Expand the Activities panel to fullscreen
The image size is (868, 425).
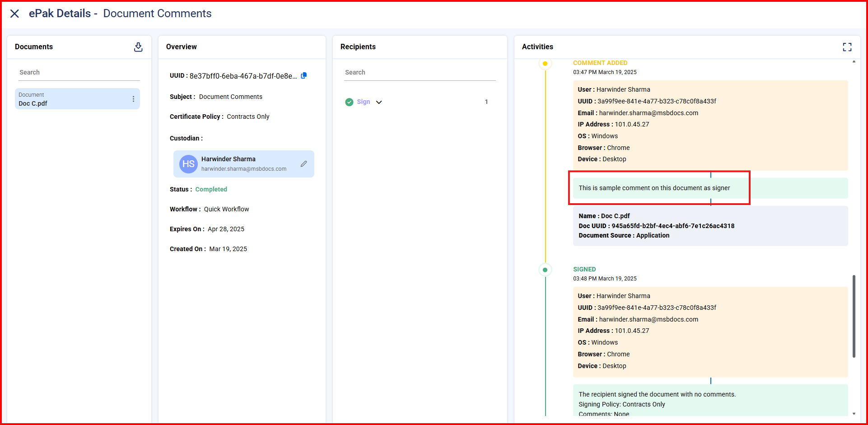point(847,47)
